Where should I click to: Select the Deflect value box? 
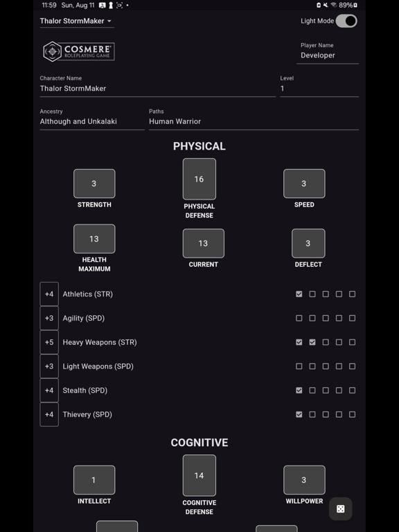coord(308,243)
